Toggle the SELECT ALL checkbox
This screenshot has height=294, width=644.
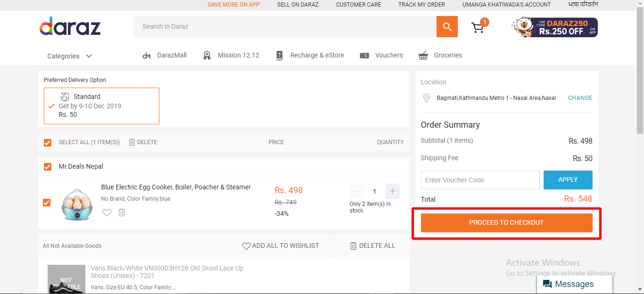[x=48, y=142]
